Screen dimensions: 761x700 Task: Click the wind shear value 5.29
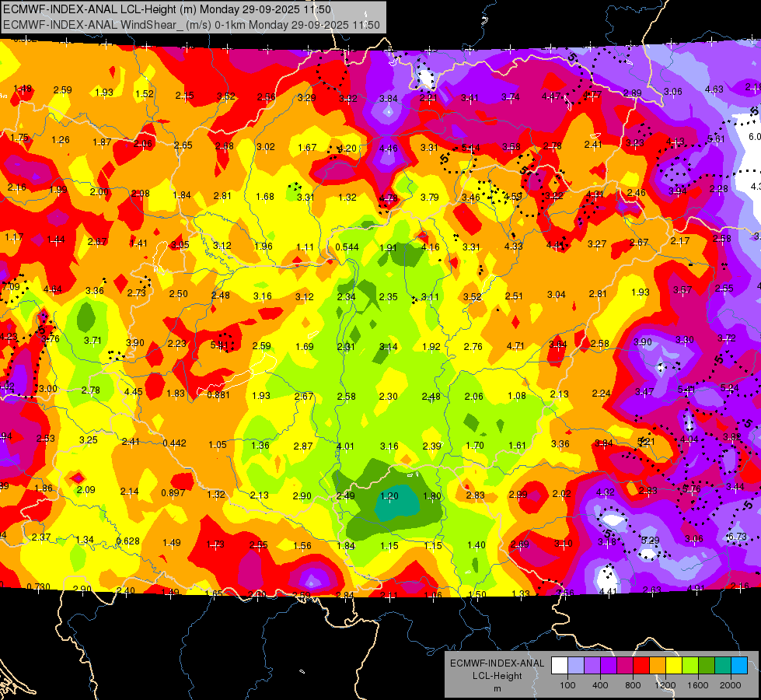[651, 541]
